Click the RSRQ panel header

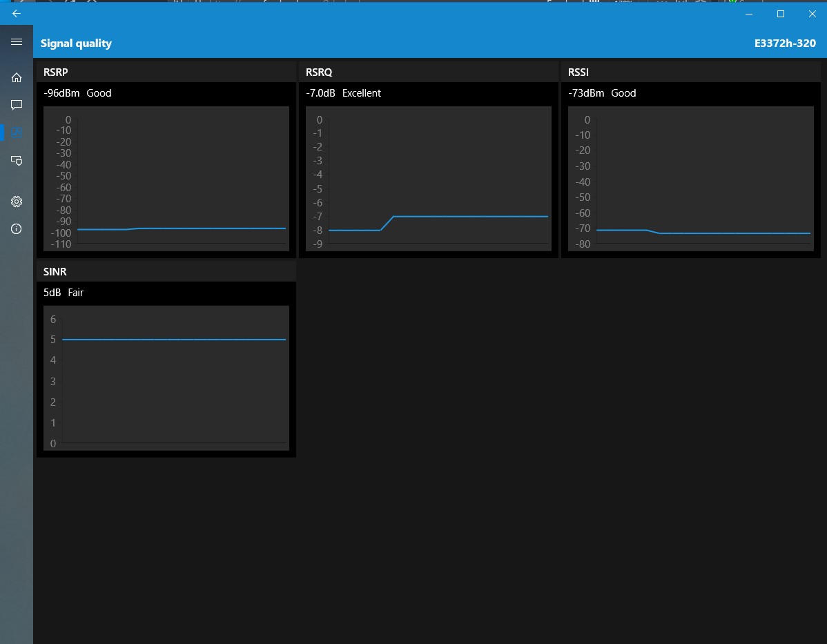click(428, 72)
